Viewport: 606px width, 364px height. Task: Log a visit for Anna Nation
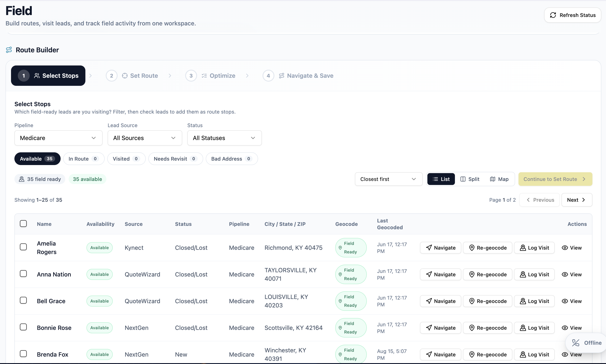pyautogui.click(x=534, y=274)
